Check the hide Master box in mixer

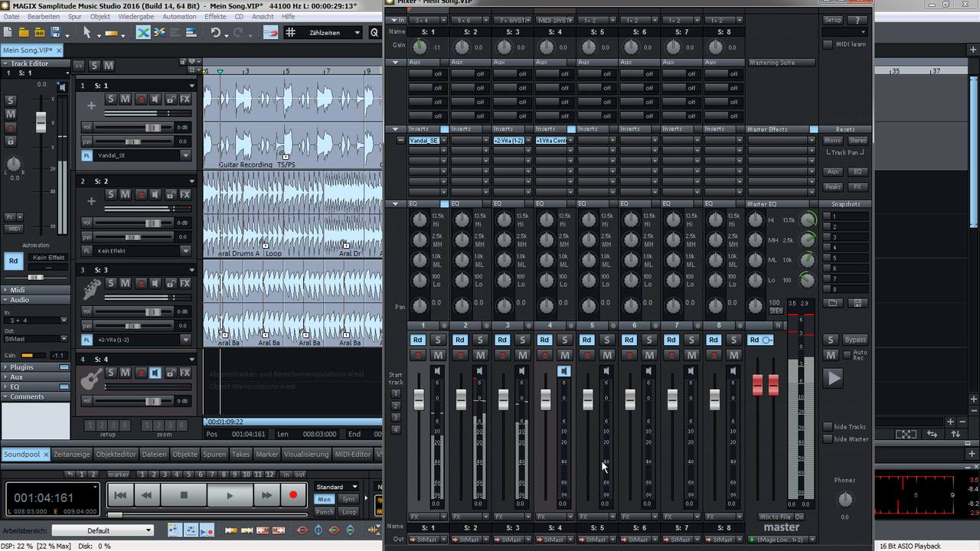828,439
